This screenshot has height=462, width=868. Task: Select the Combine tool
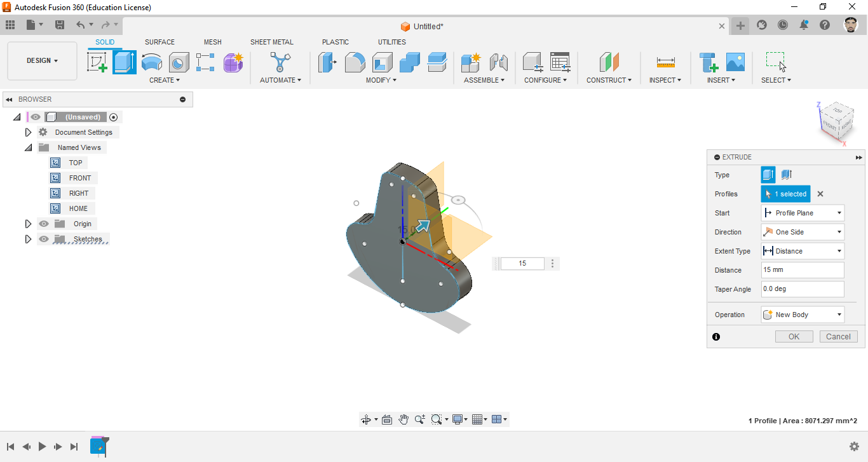point(410,62)
